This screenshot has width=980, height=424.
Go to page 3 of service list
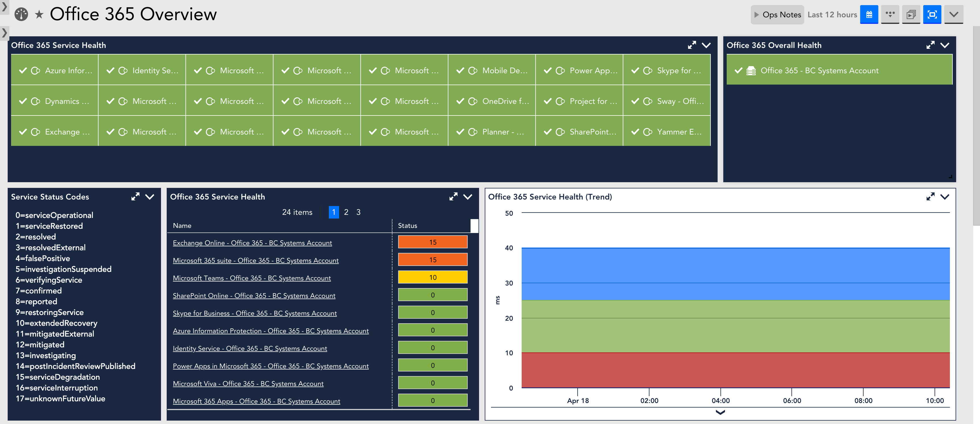click(358, 212)
